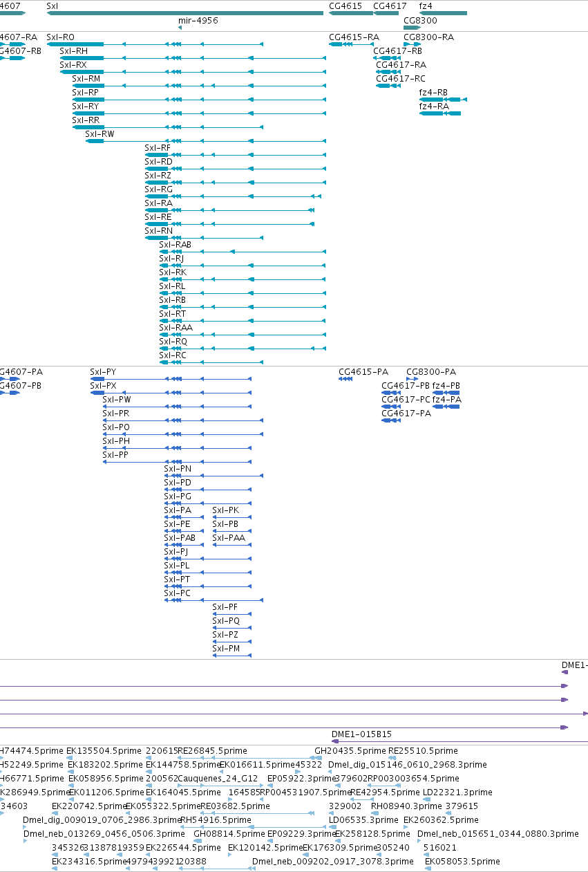The image size is (588, 872).
Task: Click the CG4617-RB transcript label
Action: 397,51
